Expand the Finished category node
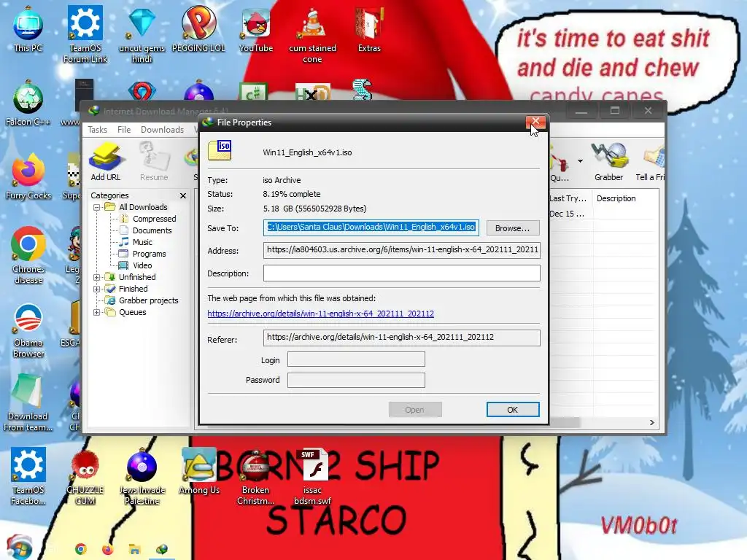 point(97,289)
